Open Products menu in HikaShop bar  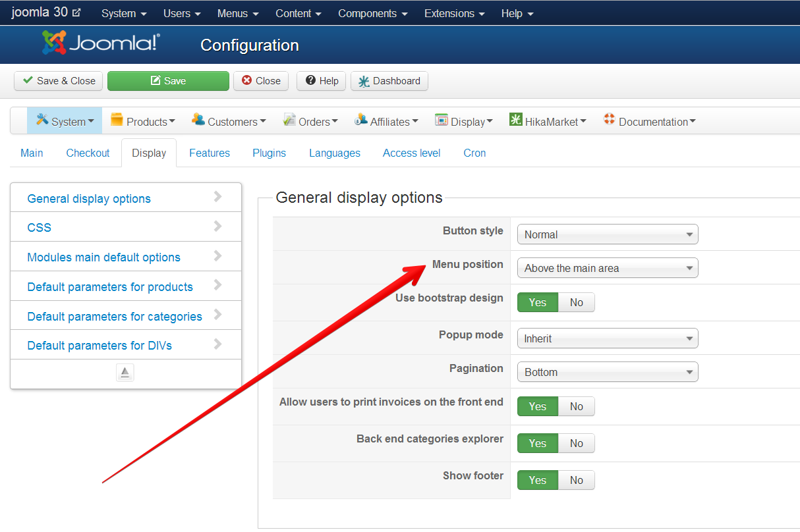point(143,121)
